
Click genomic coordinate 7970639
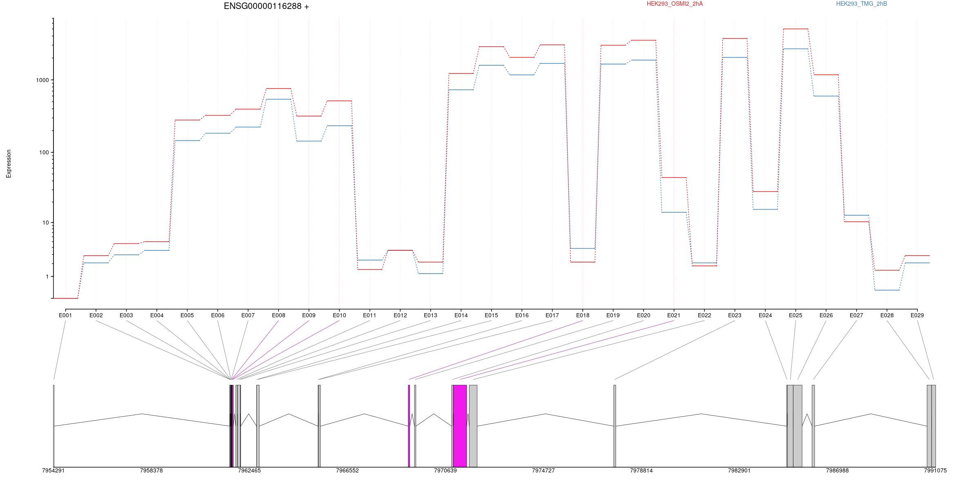(445, 470)
